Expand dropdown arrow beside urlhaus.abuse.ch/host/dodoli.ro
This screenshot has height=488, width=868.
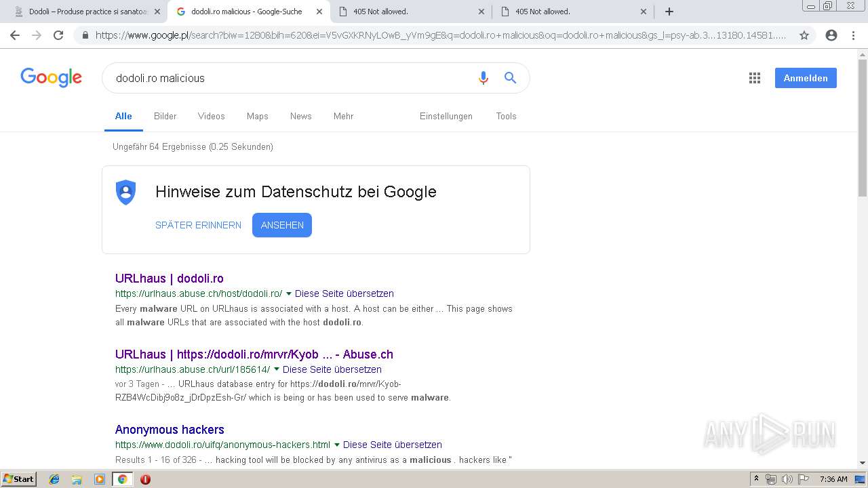288,293
